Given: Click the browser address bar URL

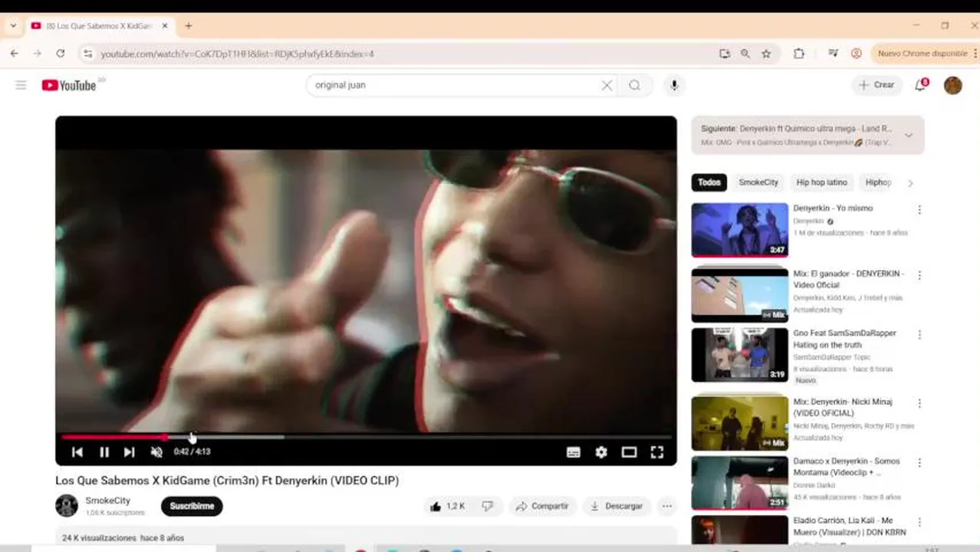Looking at the screenshot, I should pos(238,54).
